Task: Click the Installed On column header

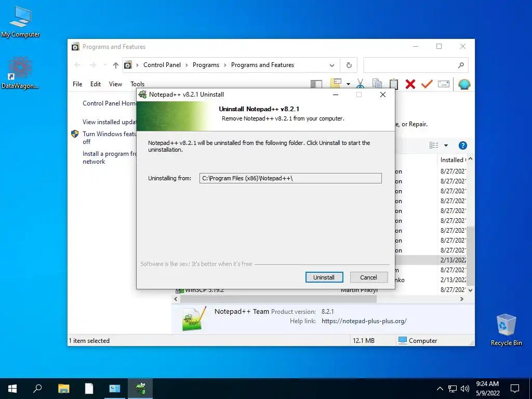Action: click(x=453, y=160)
